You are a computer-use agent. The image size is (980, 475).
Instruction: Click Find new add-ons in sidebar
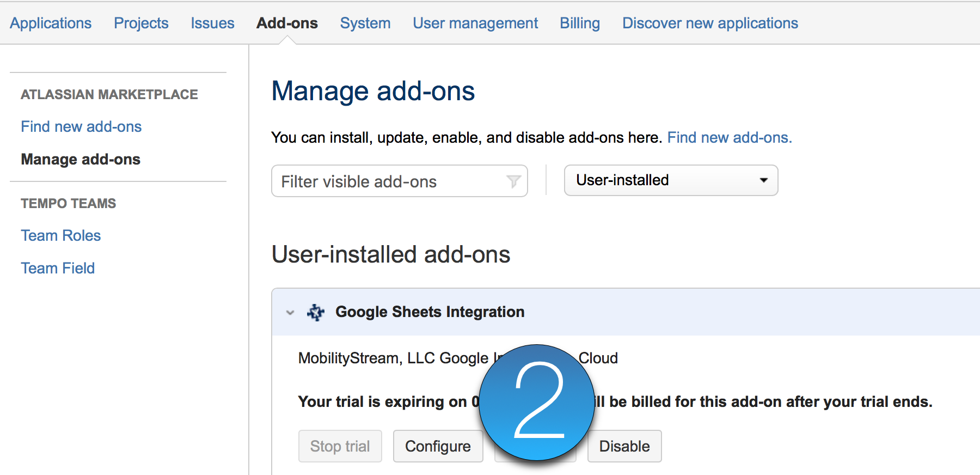tap(81, 126)
